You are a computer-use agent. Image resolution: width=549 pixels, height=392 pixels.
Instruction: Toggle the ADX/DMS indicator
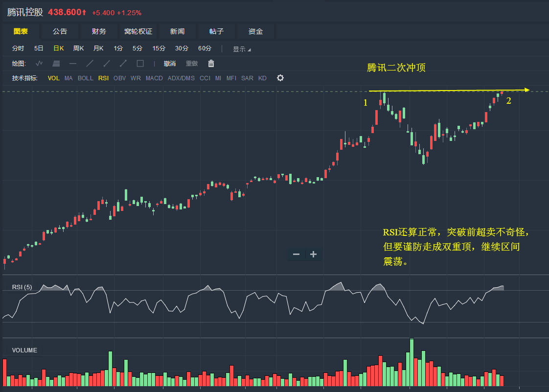[x=181, y=78]
